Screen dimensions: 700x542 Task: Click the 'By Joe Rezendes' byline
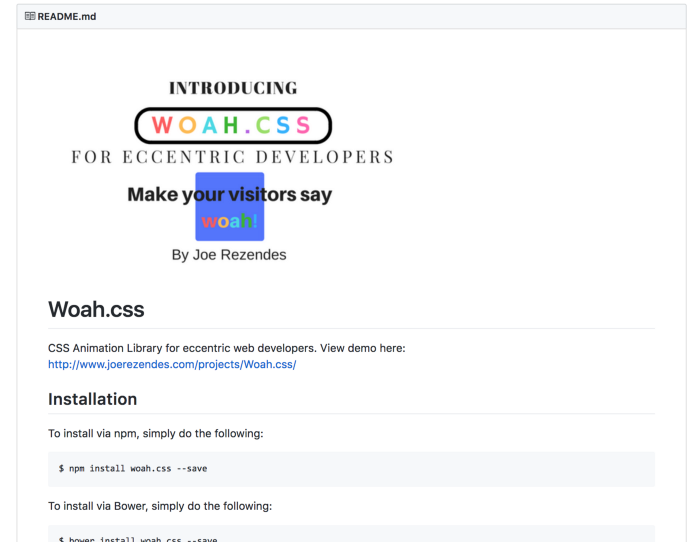click(x=229, y=254)
